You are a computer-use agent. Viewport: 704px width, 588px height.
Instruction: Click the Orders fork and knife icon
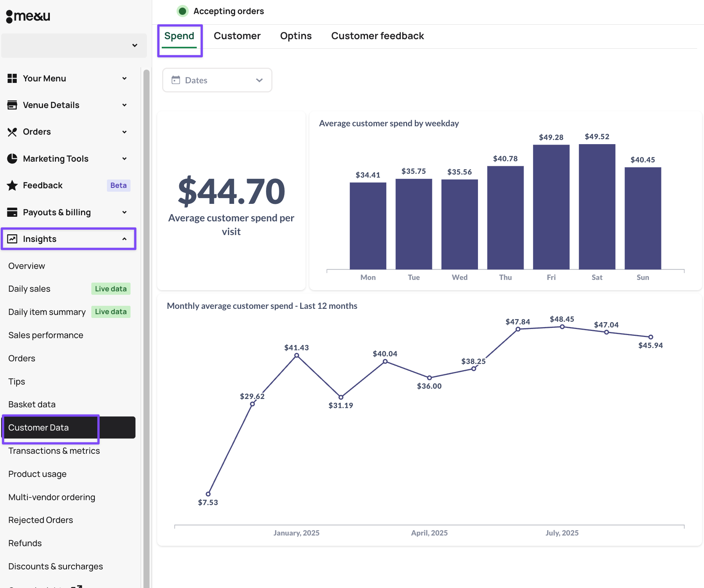tap(12, 132)
